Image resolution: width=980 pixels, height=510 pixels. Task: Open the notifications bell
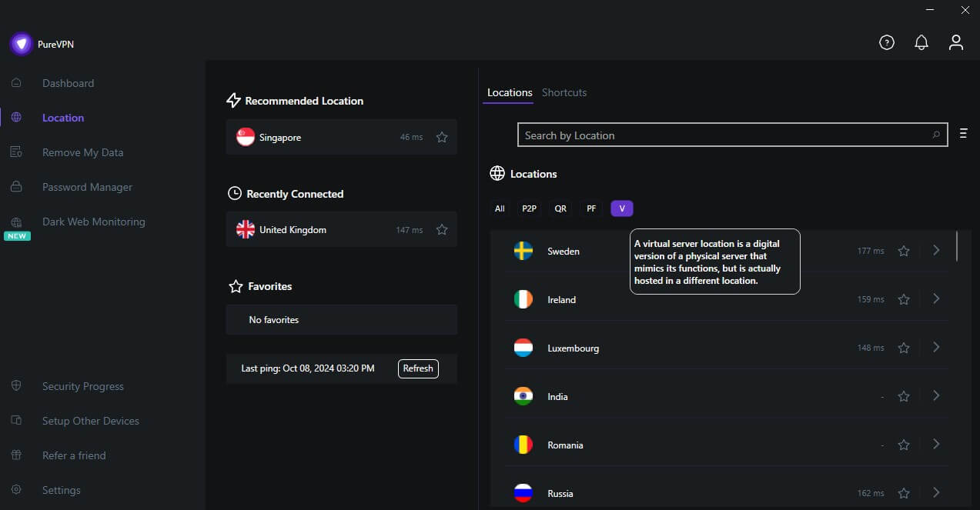point(921,42)
